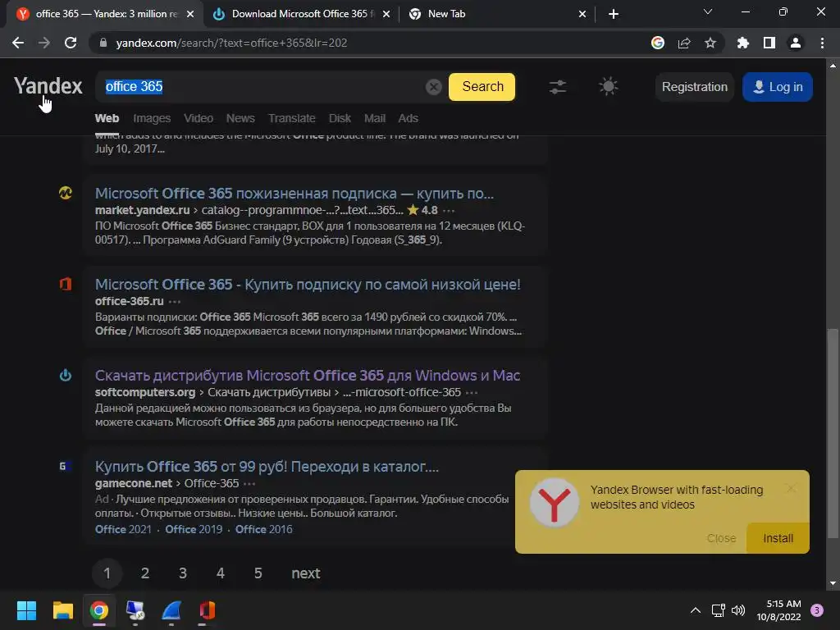This screenshot has height=630, width=840.
Task: Click Close in the Yandex Browser popup
Action: pyautogui.click(x=721, y=538)
